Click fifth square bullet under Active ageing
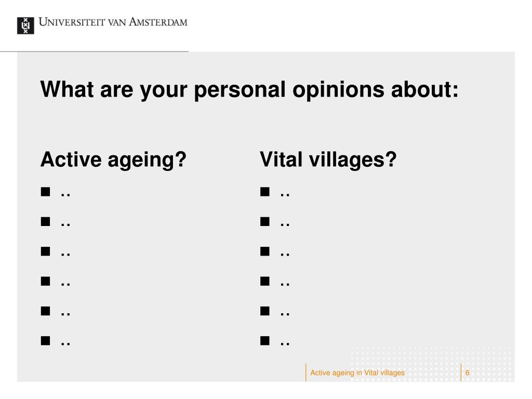The image size is (532, 399). tap(46, 311)
